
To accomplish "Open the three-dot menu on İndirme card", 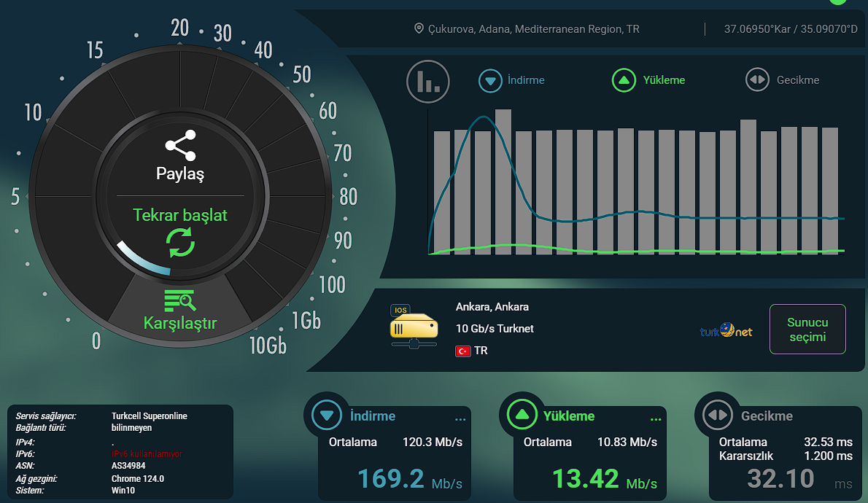I will click(460, 419).
